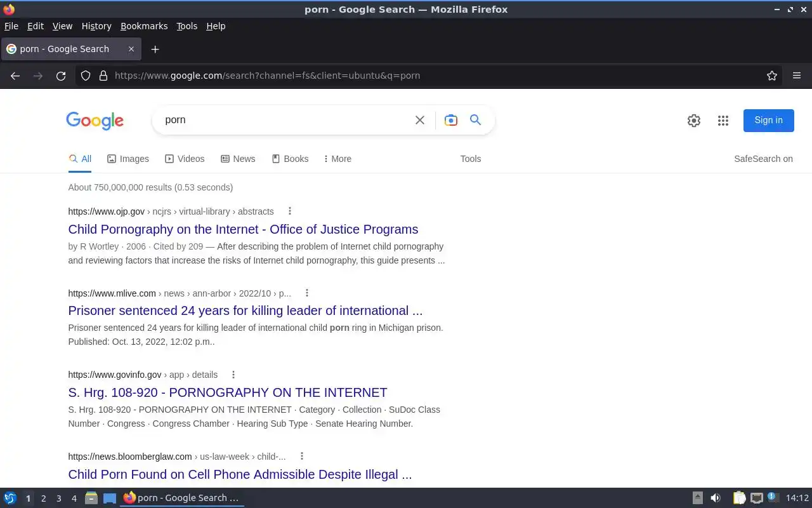Open options dots for bloomberglaw.com result
Viewport: 812px width, 508px height.
302,457
